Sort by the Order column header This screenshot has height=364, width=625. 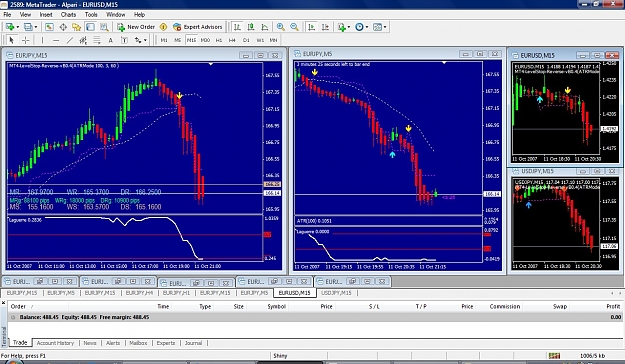18,306
